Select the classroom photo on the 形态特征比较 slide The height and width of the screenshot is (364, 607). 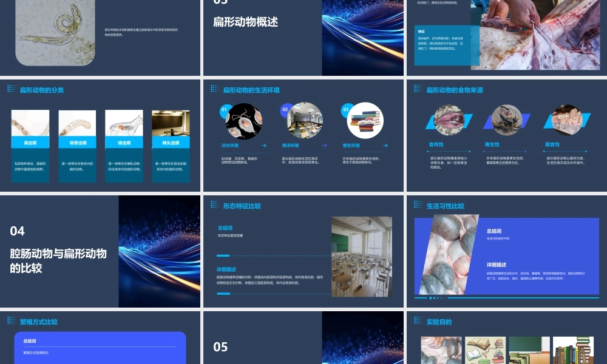click(362, 257)
